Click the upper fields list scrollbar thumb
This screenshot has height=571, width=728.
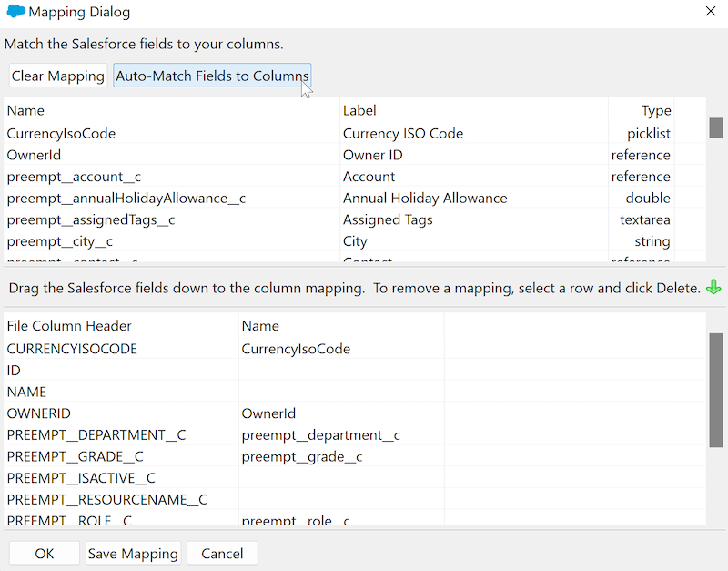[716, 127]
